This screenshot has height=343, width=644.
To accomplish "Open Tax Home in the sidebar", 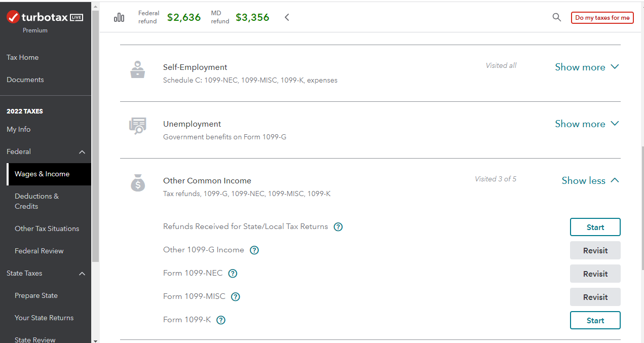I will (22, 57).
